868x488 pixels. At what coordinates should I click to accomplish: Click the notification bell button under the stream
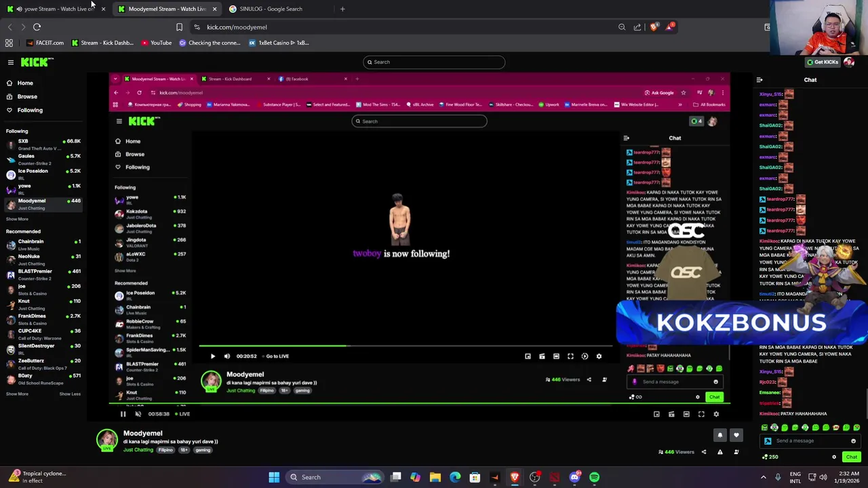coord(720,435)
